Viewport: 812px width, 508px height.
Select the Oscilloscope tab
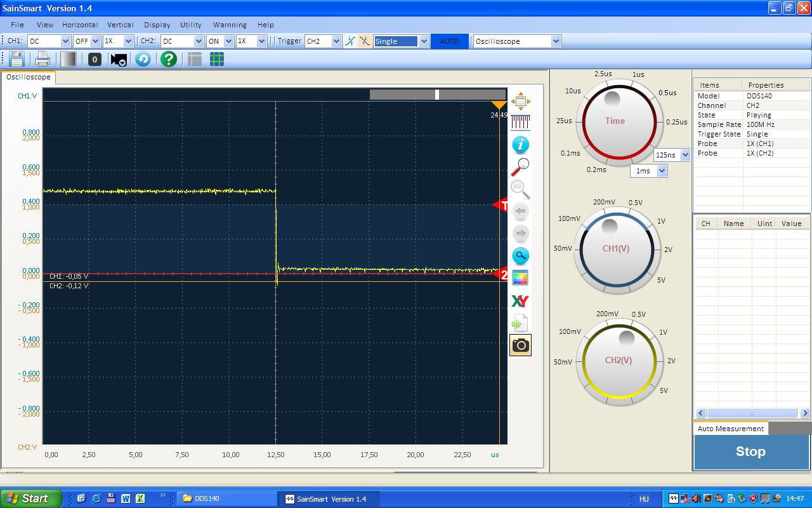[29, 77]
